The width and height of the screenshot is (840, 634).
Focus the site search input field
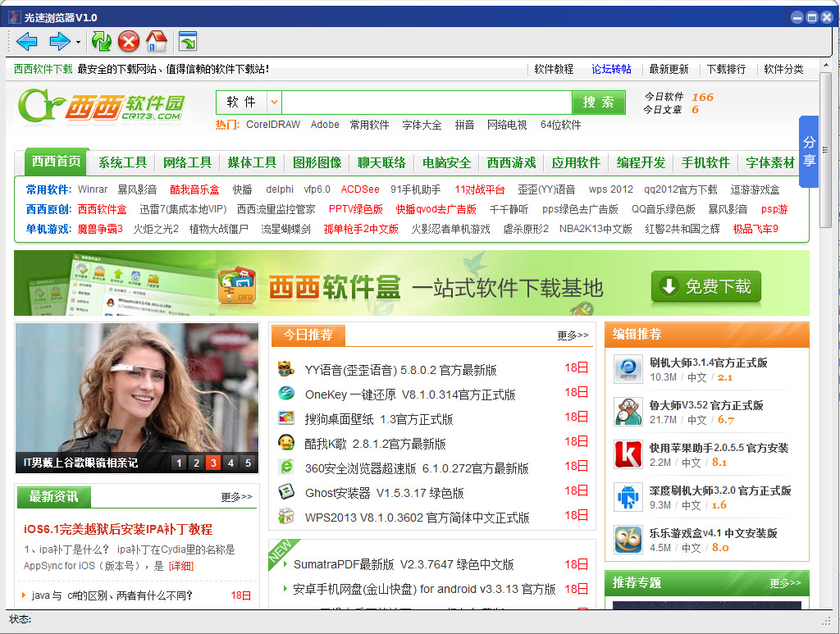427,103
